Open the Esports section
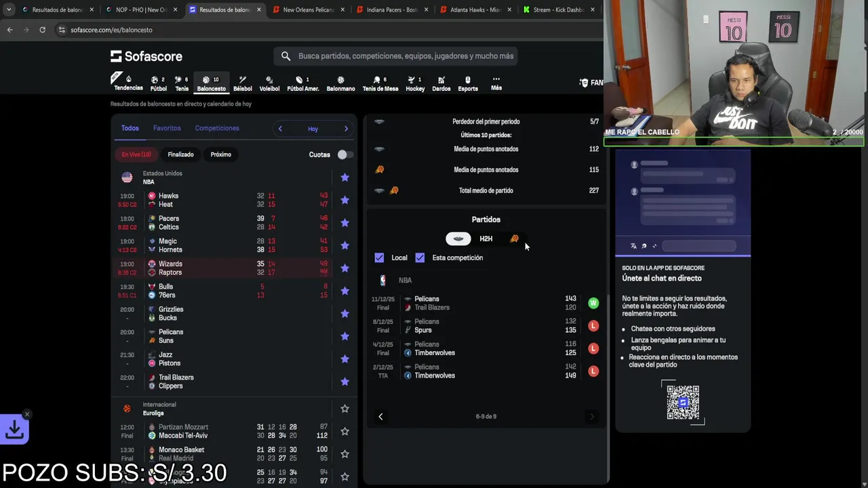868x488 pixels. [468, 83]
